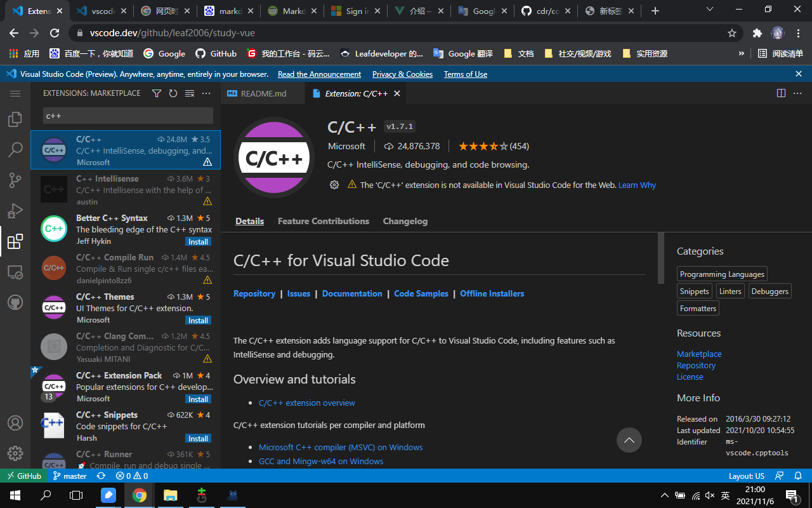Switch to the README.md editor tab
The width and height of the screenshot is (812, 508).
click(x=263, y=93)
